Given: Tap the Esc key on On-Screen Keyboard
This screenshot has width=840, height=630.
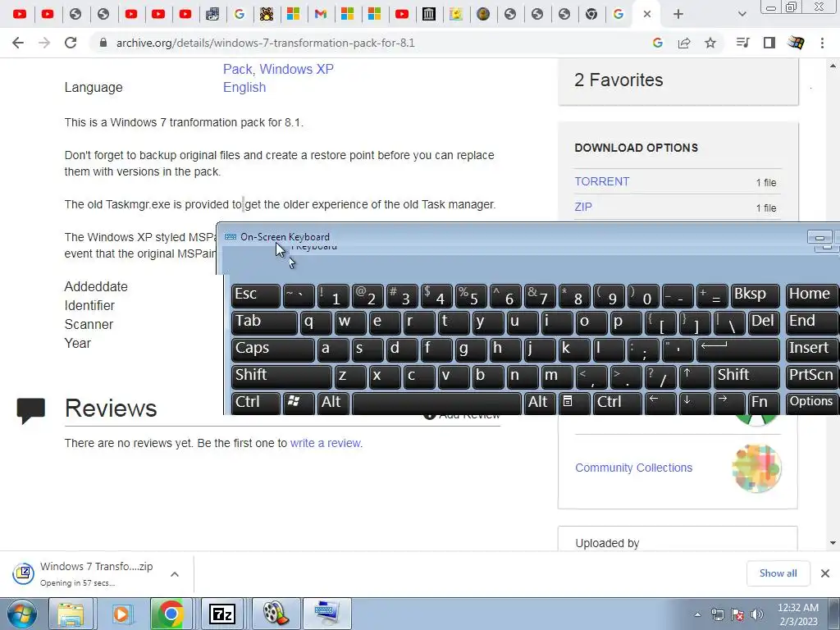Looking at the screenshot, I should click(x=256, y=295).
